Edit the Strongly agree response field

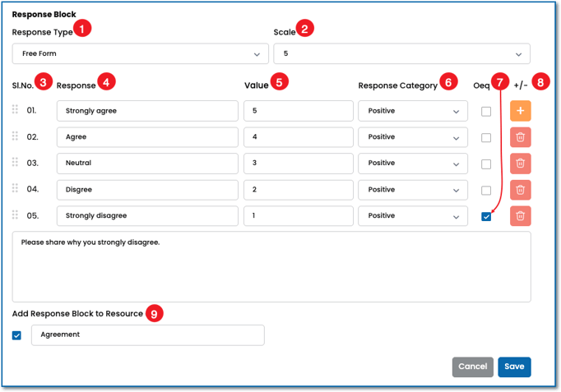point(147,111)
